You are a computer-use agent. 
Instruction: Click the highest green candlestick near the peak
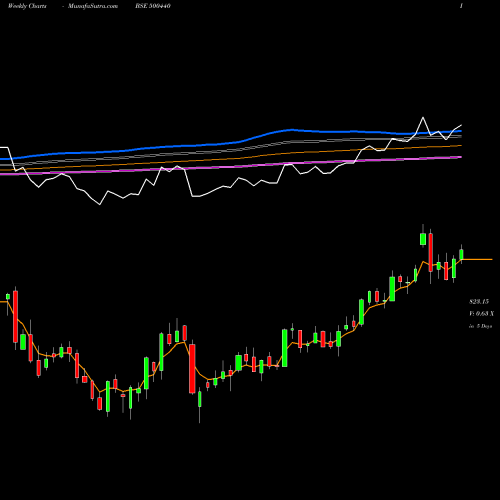423,239
